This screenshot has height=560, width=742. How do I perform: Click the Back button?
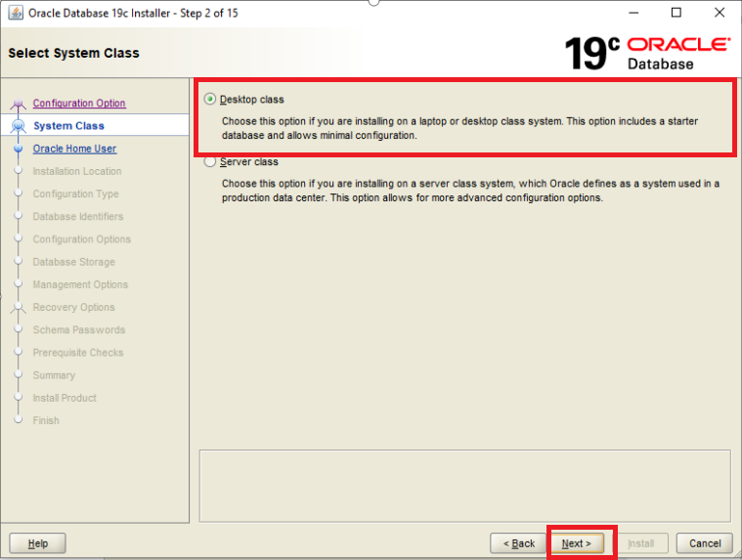click(518, 543)
